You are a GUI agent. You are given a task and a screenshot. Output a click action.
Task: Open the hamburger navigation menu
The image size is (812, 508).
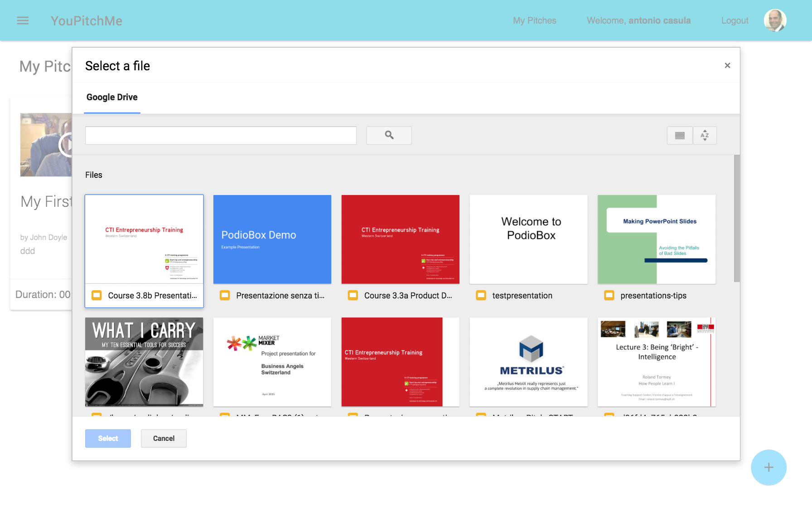coord(23,20)
